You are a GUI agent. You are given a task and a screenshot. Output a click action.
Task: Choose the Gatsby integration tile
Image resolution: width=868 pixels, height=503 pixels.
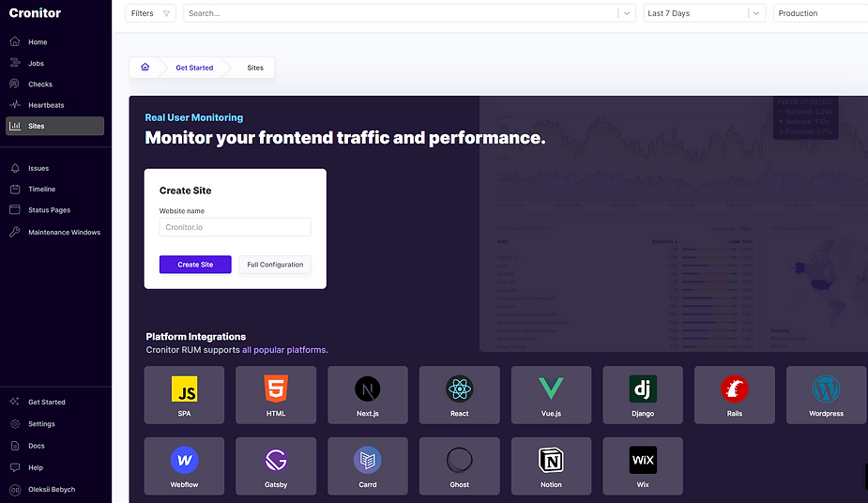(x=276, y=465)
